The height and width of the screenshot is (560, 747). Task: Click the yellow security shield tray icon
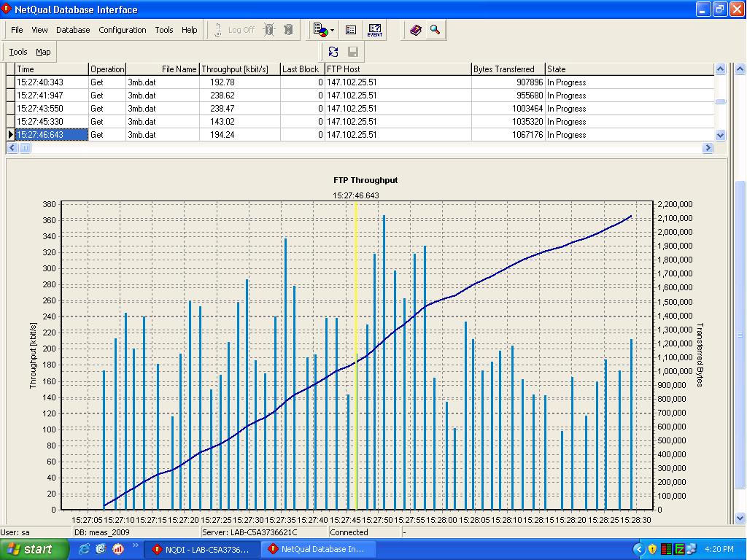coord(653,549)
